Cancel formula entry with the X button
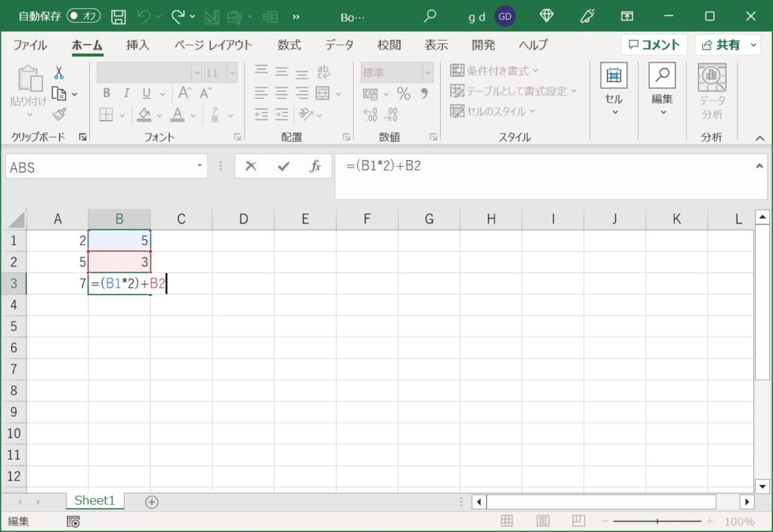Viewport: 773px width, 532px height. pos(251,167)
